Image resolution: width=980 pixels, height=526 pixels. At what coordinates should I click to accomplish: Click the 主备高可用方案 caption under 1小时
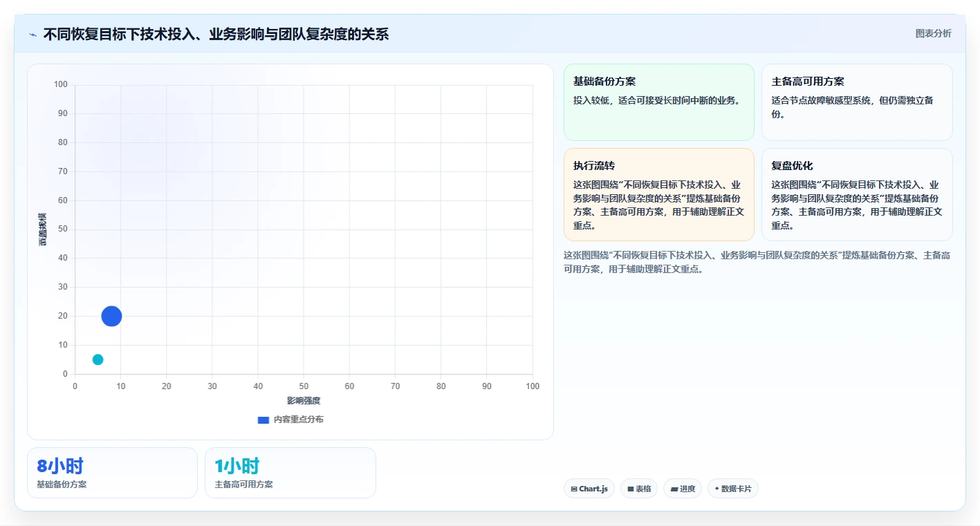click(x=243, y=485)
